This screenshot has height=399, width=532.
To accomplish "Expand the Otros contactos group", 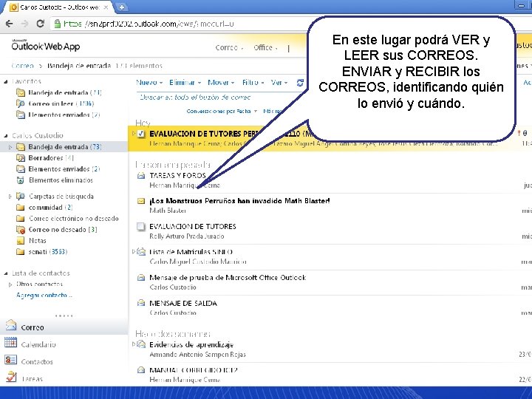I will tap(10, 284).
